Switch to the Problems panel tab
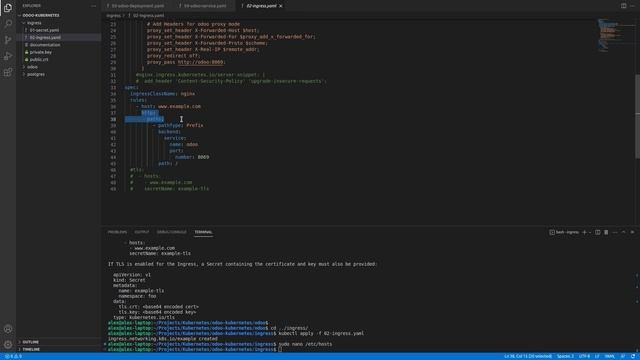Viewport: 640px width, 360px height. click(117, 232)
